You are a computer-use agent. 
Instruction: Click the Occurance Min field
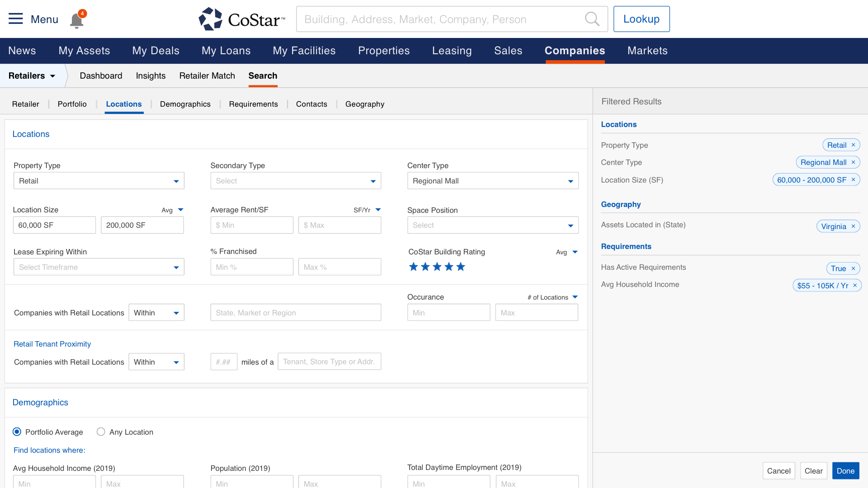[448, 313]
